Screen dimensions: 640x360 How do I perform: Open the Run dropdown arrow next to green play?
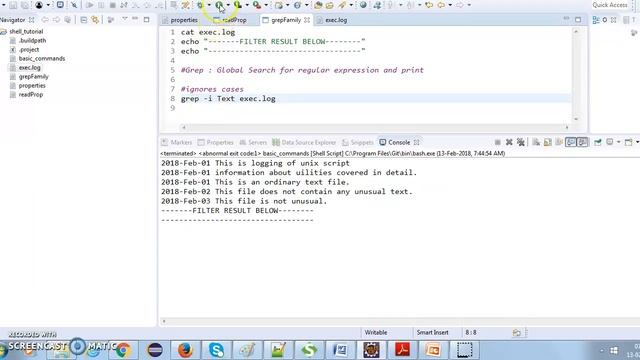coord(228,5)
